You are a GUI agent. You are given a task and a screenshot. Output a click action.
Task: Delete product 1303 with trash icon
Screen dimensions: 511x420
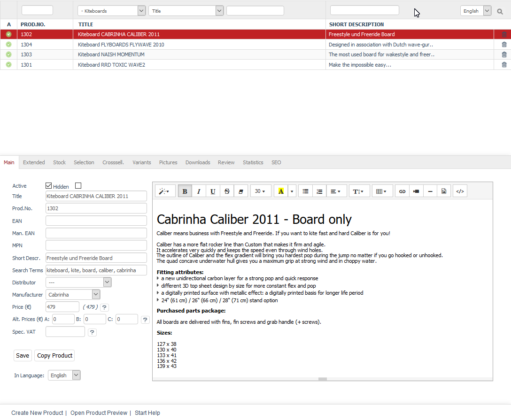coord(504,55)
